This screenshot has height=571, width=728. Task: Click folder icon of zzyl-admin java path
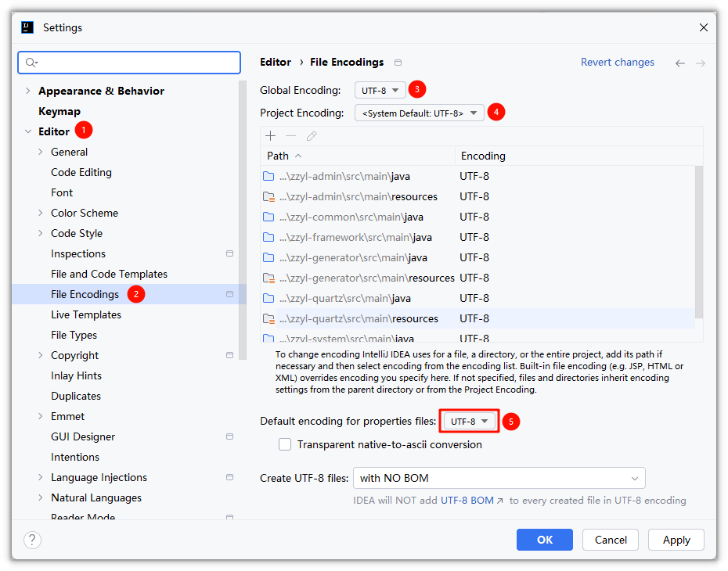268,176
